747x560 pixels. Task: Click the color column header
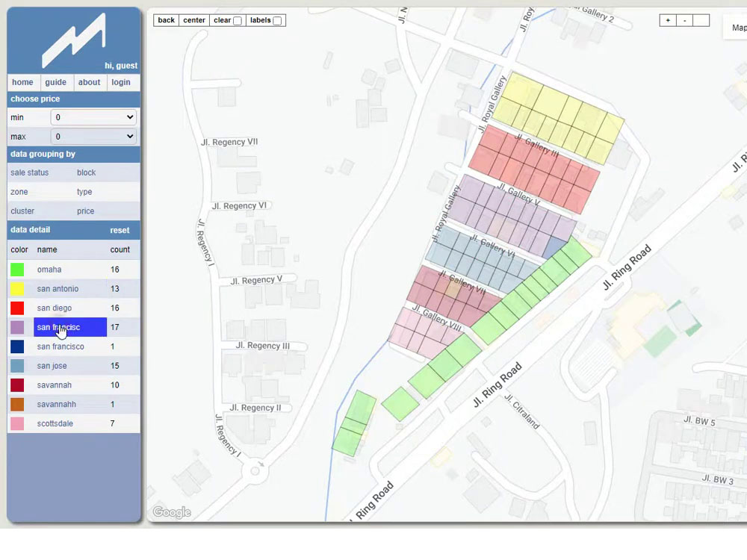19,249
